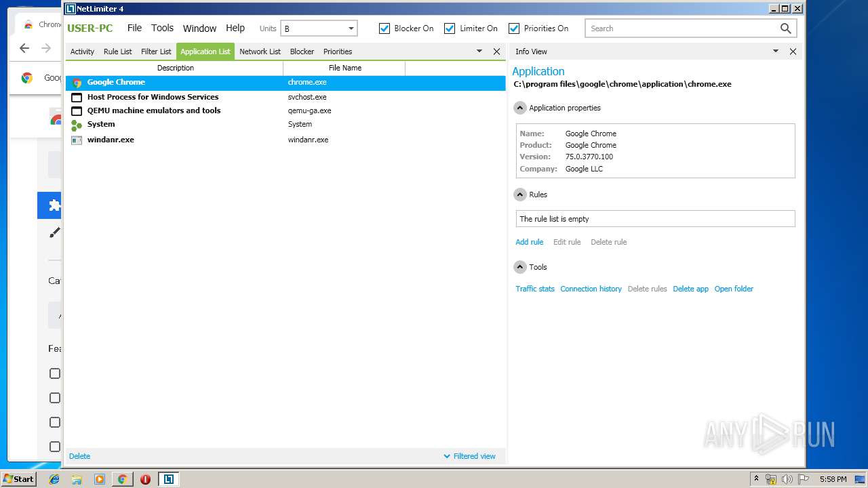Click the Traffic stats link
This screenshot has width=868, height=488.
point(535,289)
